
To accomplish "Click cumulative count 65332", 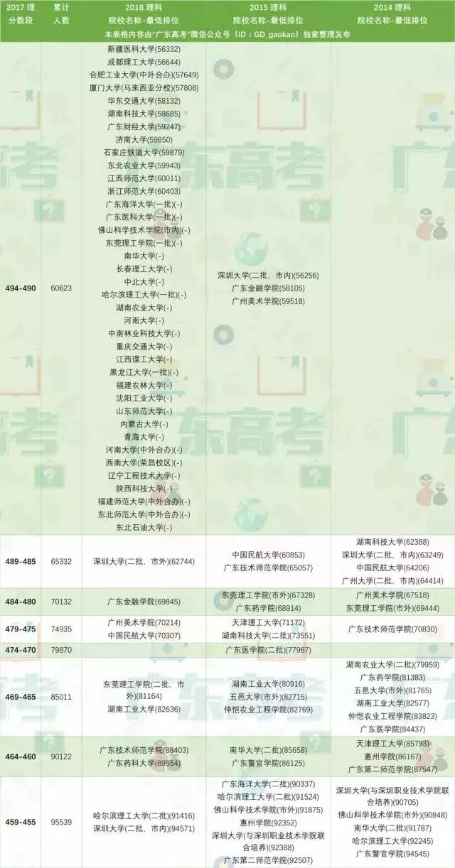I will (61, 561).
